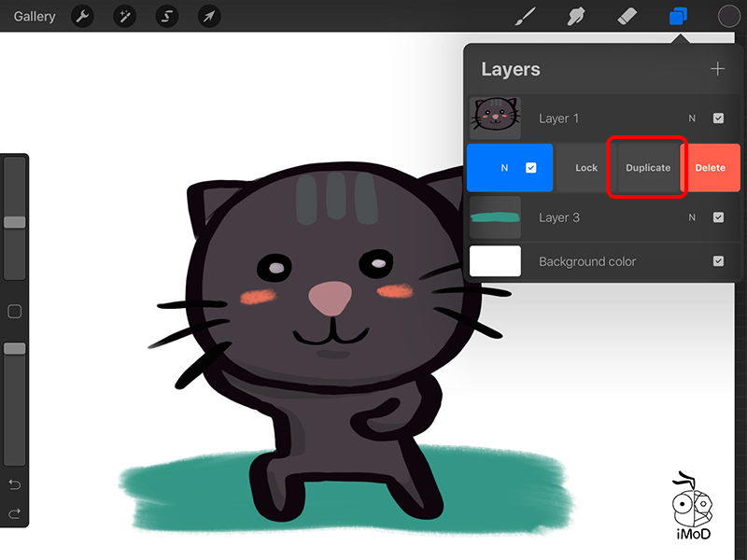Viewport: 747px width, 560px height.
Task: Go back to Gallery
Action: tap(35, 16)
